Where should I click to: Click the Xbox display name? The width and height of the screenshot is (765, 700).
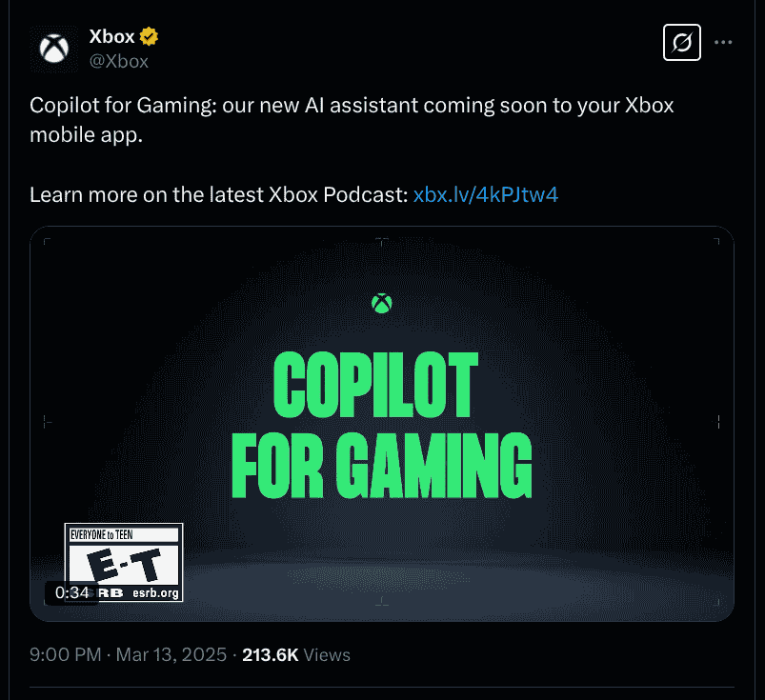111,36
